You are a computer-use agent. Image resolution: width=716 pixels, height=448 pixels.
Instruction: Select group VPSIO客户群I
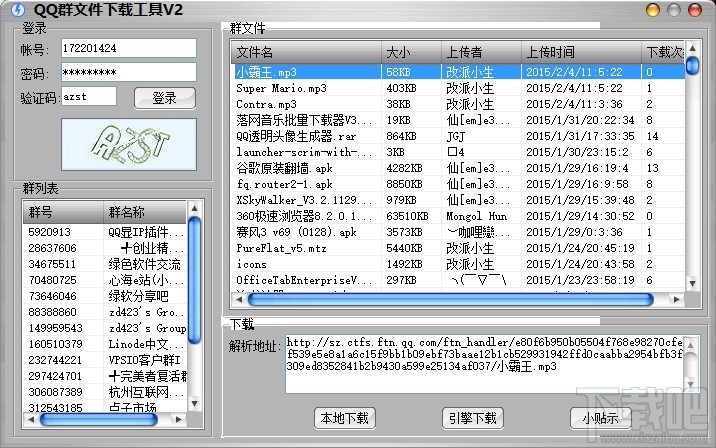pos(105,360)
